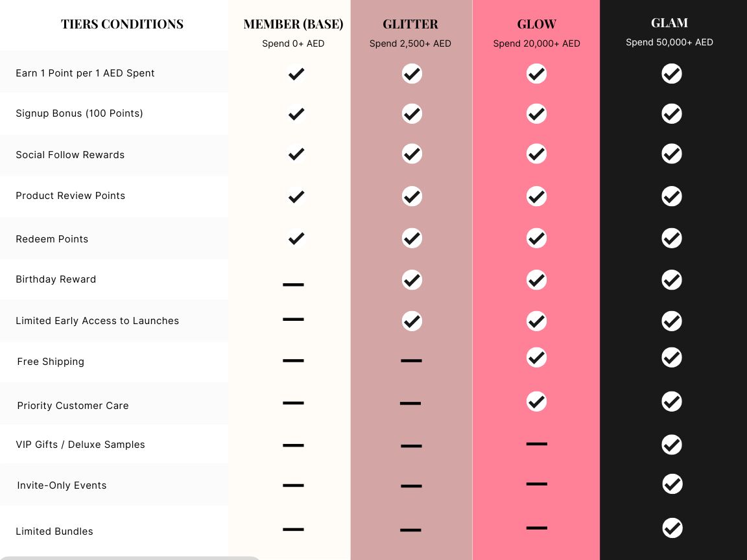Click the Earn 1 Point per AED label
The image size is (747, 560).
(x=85, y=73)
